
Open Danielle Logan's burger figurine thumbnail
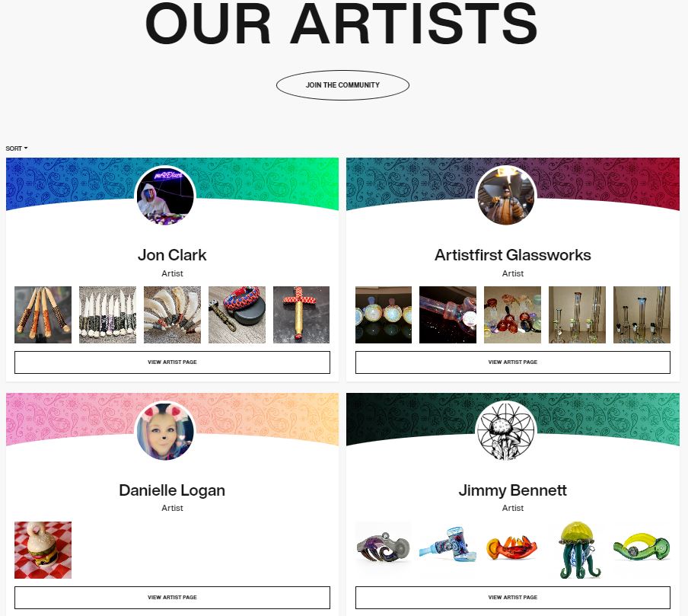[x=43, y=551]
